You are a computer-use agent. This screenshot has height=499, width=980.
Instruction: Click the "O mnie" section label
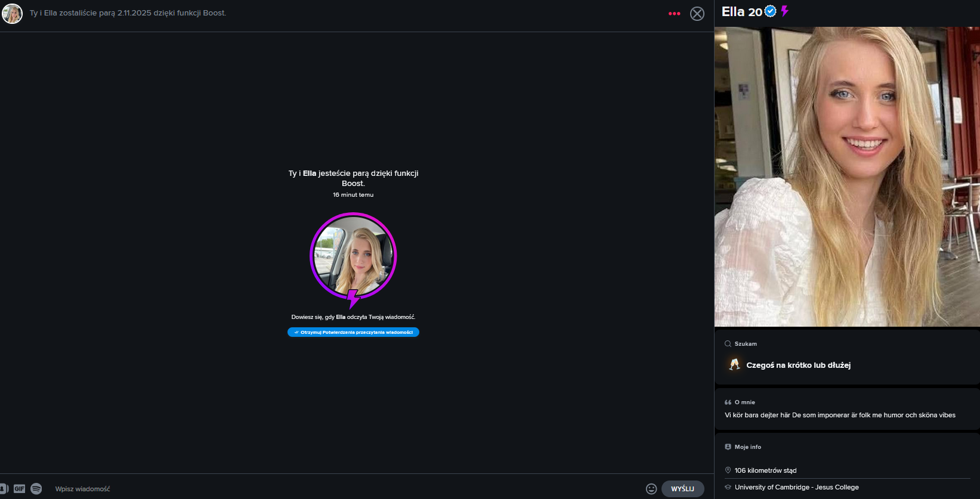(x=745, y=402)
